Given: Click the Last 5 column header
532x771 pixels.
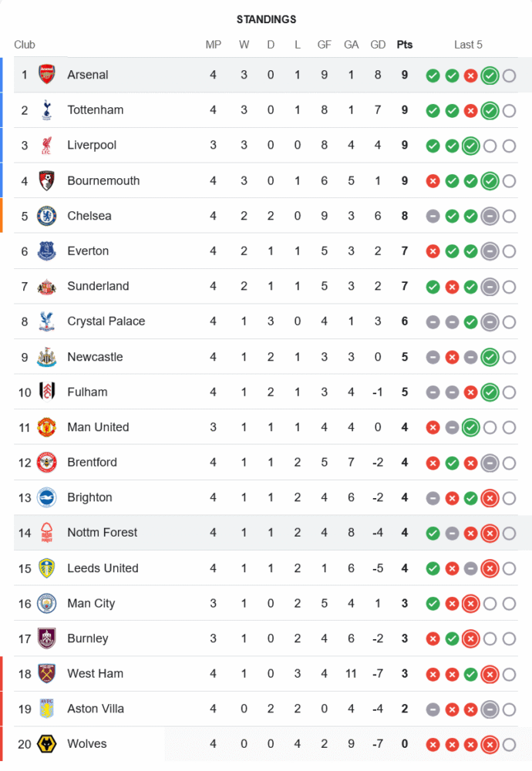Looking at the screenshot, I should point(468,45).
